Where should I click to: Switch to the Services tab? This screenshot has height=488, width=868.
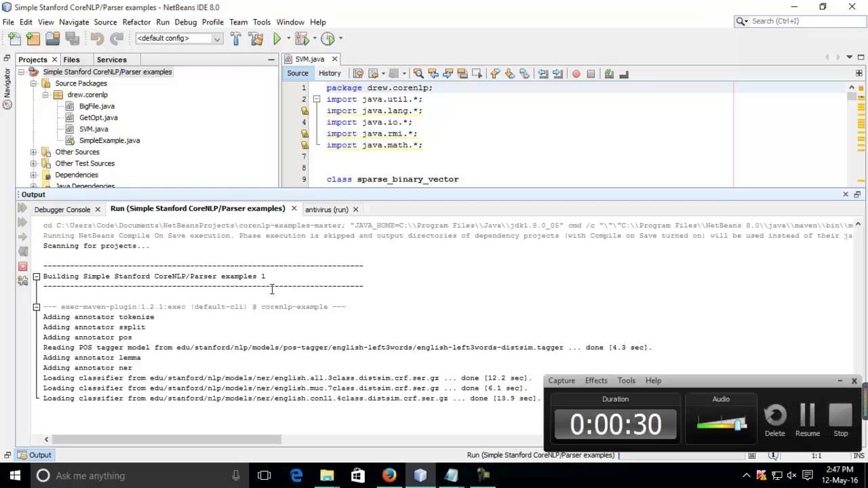tap(112, 60)
